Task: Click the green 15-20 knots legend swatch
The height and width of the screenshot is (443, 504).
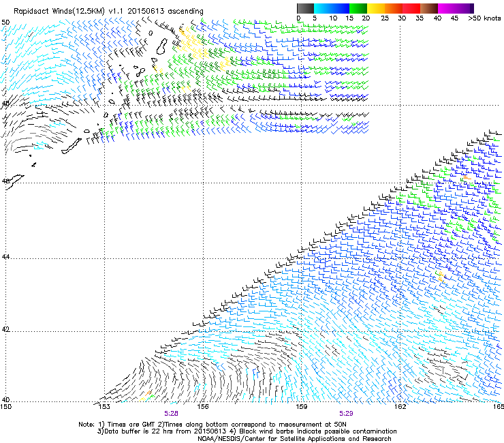Action: (x=358, y=8)
